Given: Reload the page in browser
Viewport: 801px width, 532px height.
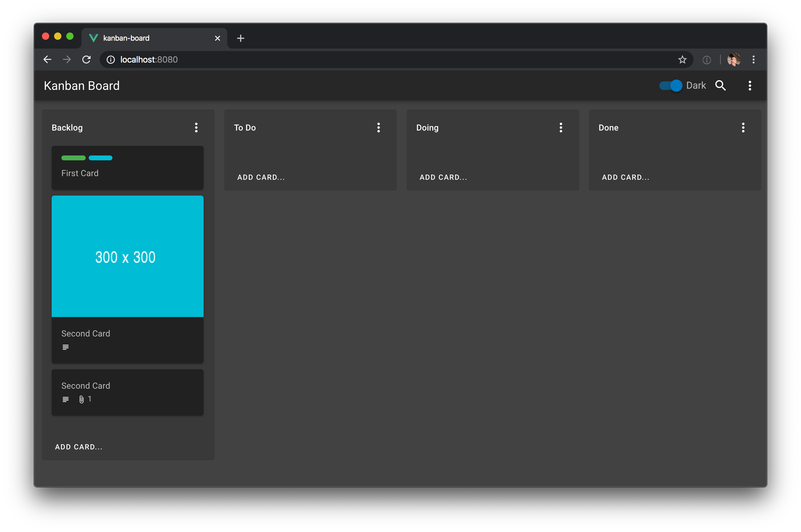Looking at the screenshot, I should tap(87, 60).
